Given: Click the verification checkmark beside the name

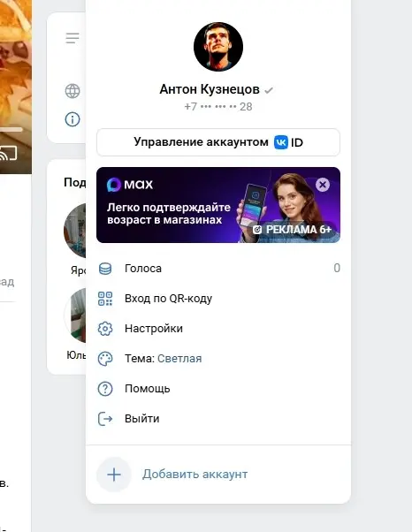Looking at the screenshot, I should point(269,90).
